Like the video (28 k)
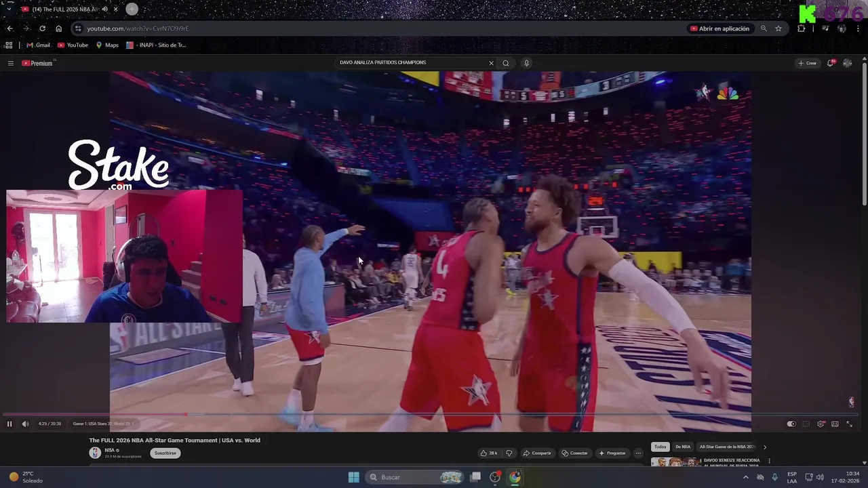 pyautogui.click(x=489, y=453)
